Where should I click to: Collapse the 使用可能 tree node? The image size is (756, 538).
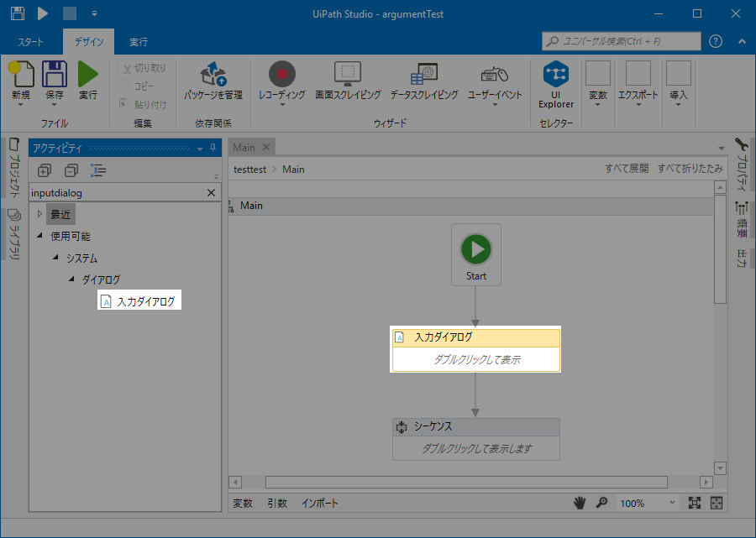point(39,236)
